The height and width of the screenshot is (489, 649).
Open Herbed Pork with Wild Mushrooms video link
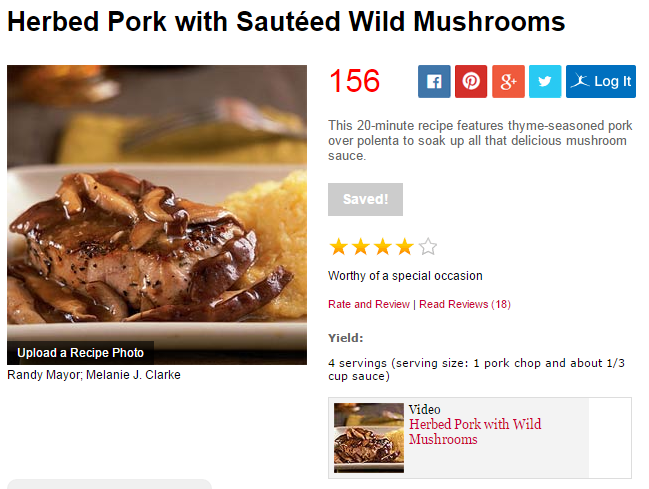click(x=475, y=431)
